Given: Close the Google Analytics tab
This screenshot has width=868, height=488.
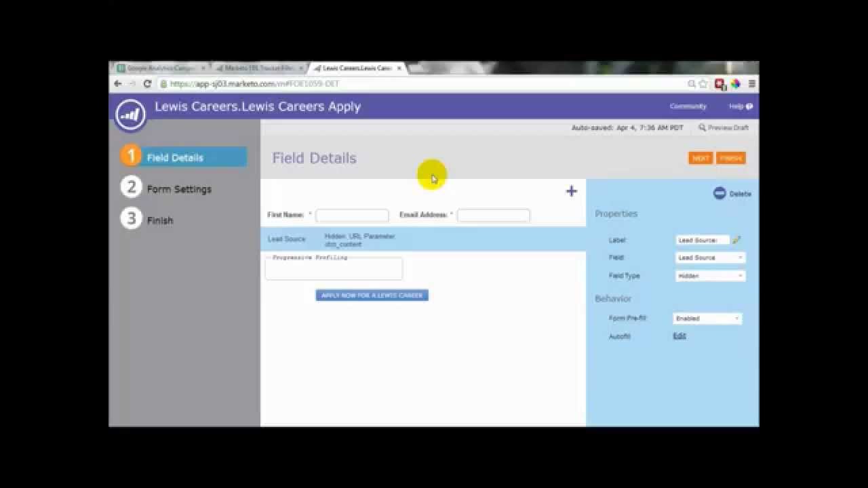Looking at the screenshot, I should (203, 68).
